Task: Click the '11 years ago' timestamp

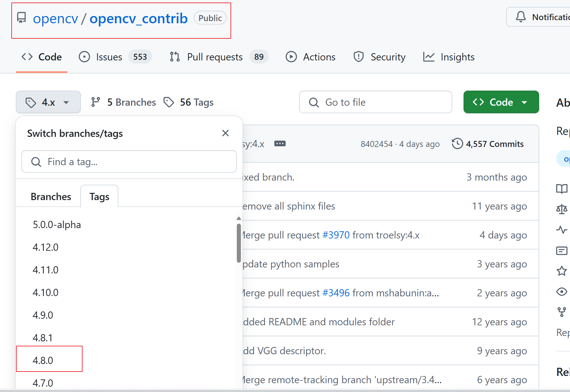Action: 499,206
